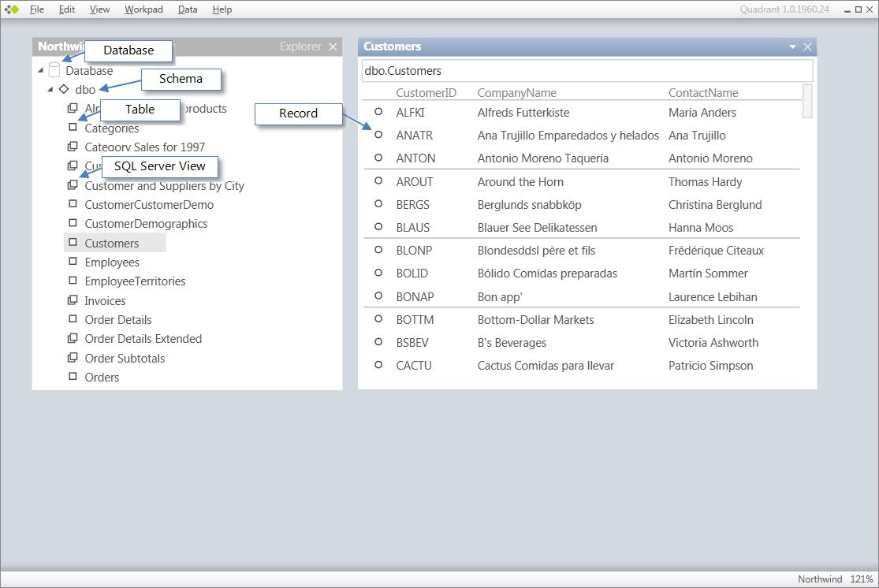Select Categories in the explorer tree
The image size is (879, 588).
[x=112, y=128]
